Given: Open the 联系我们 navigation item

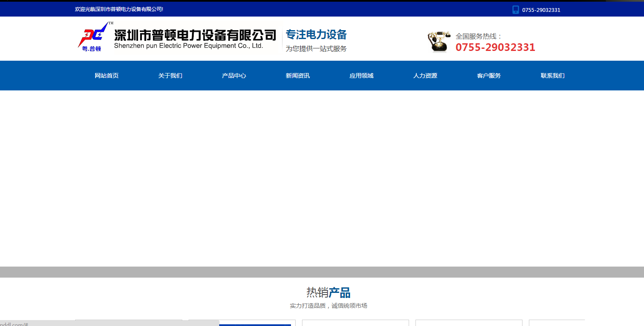Looking at the screenshot, I should pos(553,76).
